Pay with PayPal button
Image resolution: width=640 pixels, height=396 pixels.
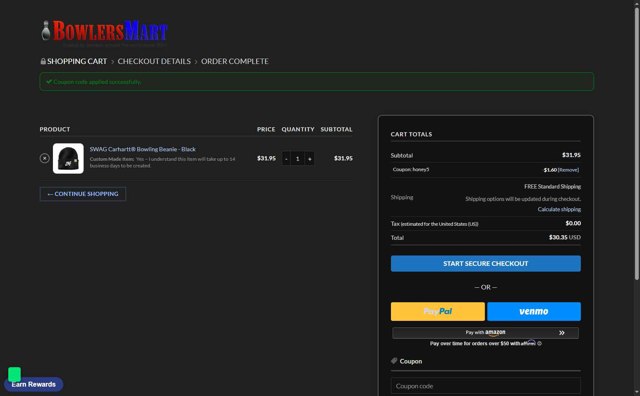(x=438, y=311)
